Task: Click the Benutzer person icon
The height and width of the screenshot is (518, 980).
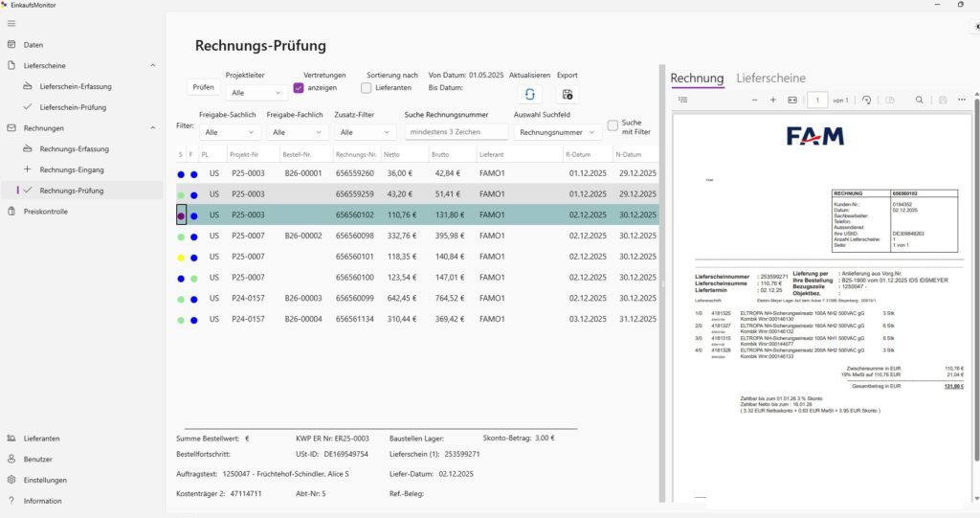Action: pos(11,460)
